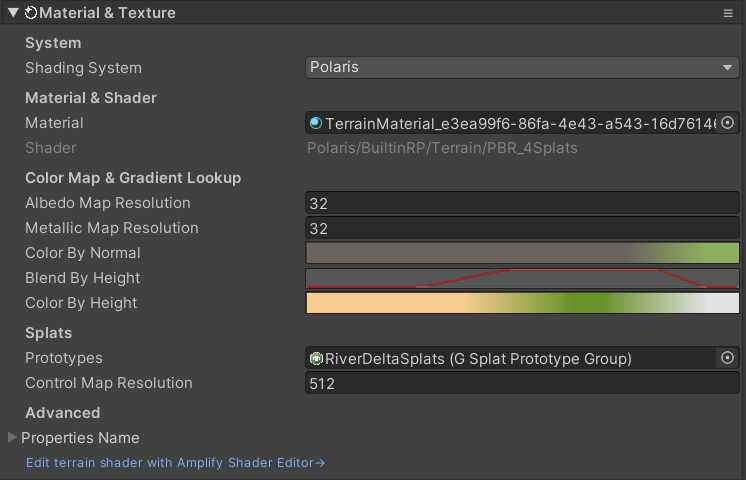The image size is (746, 480).
Task: Open the Color By Normal gradient
Action: pos(521,253)
